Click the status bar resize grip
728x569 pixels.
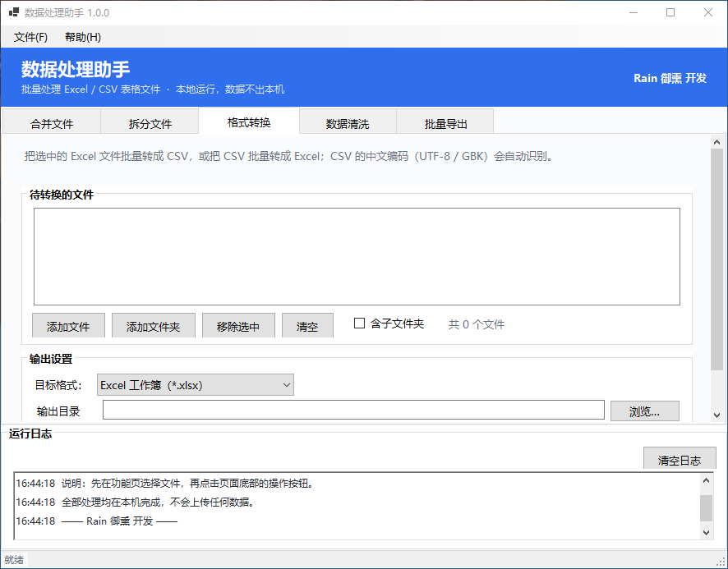722,562
